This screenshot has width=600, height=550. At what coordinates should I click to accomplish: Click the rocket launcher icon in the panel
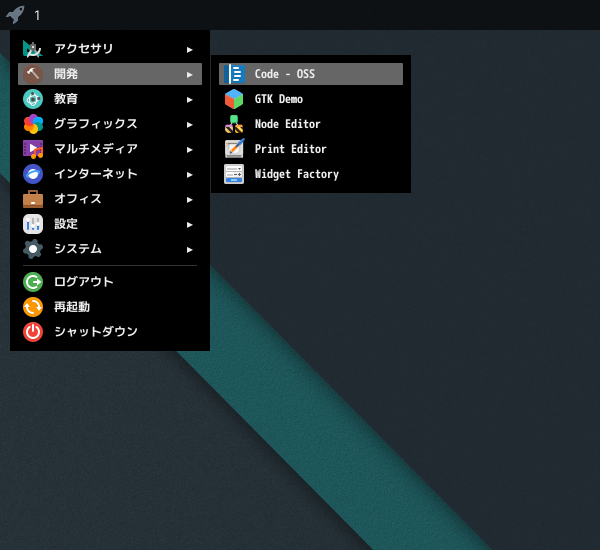click(15, 15)
